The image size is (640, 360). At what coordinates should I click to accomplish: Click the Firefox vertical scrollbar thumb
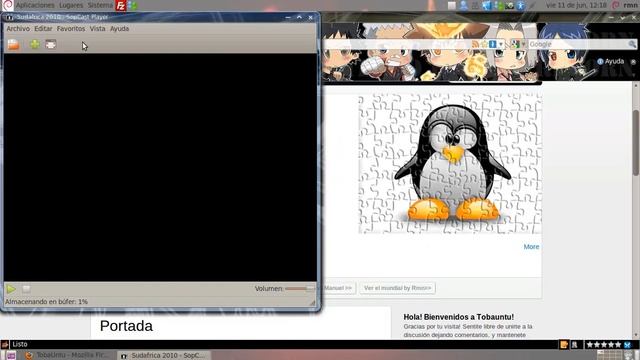tap(636, 143)
